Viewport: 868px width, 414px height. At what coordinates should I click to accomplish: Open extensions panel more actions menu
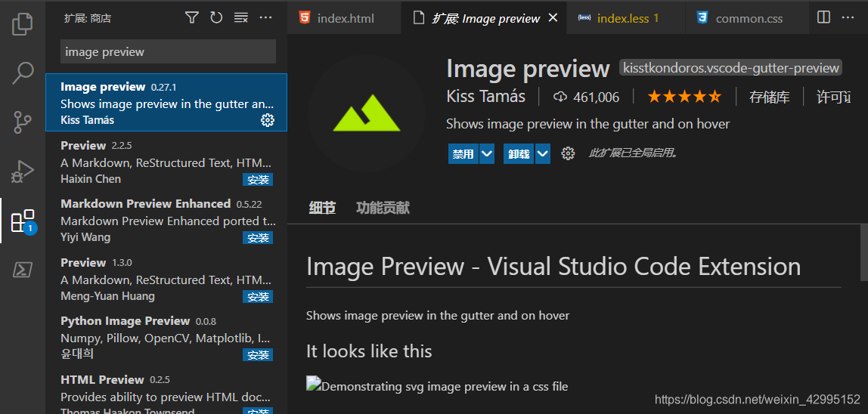pos(265,17)
